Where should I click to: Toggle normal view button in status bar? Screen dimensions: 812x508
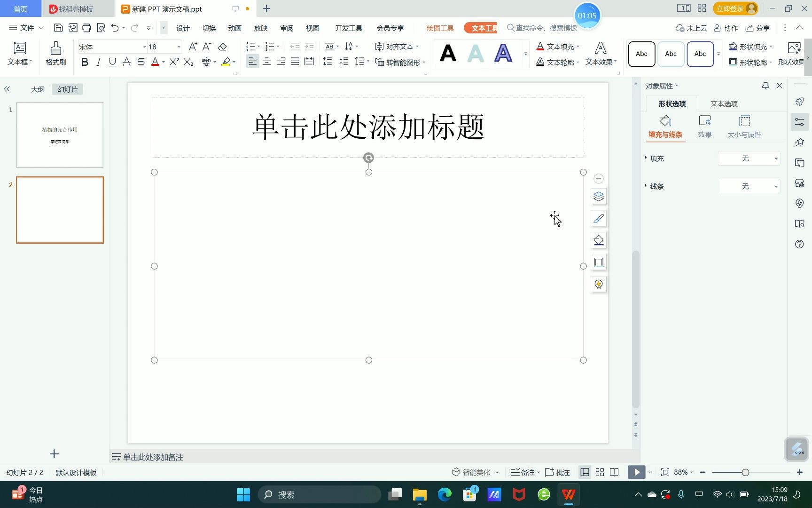(x=585, y=472)
